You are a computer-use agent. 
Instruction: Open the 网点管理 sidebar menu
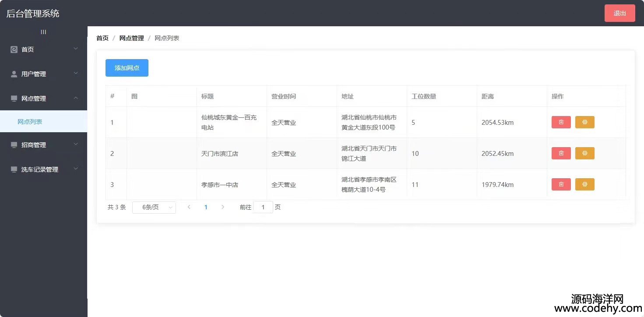pos(43,99)
